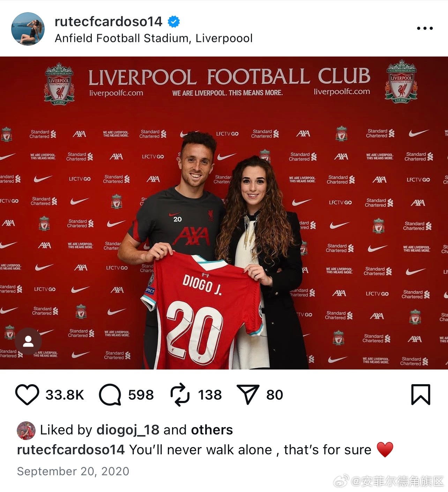448x492 pixels.
Task: Open rutecfcardoso14 profile picture
Action: pyautogui.click(x=28, y=29)
